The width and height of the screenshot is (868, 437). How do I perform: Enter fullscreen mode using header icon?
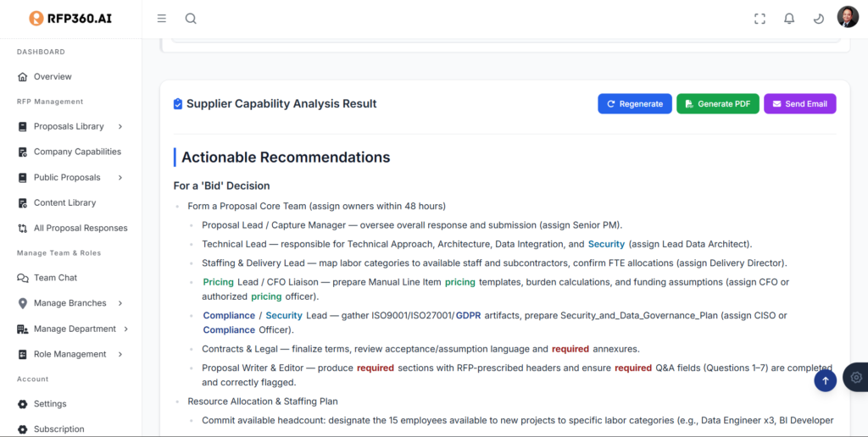pyautogui.click(x=759, y=19)
